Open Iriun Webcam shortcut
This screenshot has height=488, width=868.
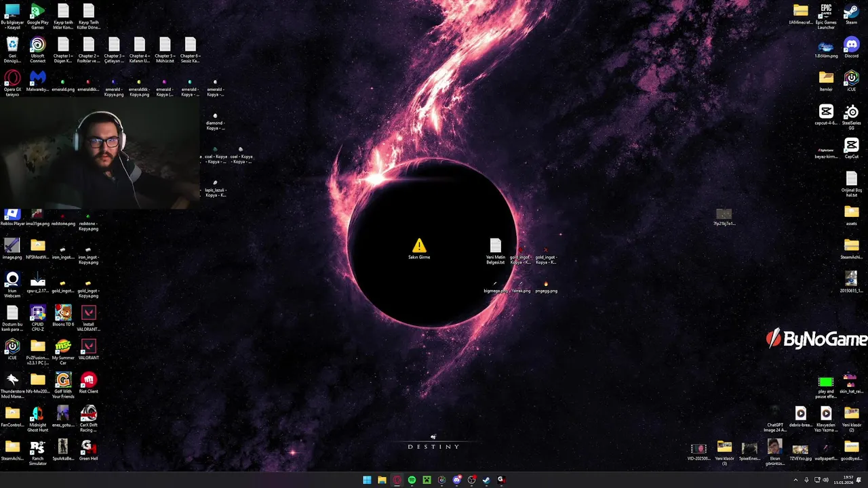click(12, 285)
